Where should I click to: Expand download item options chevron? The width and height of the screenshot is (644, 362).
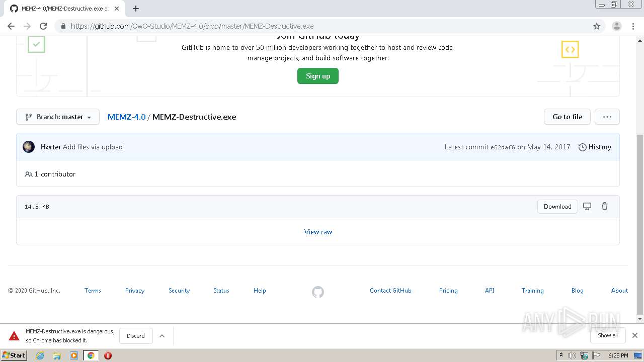coord(162,336)
